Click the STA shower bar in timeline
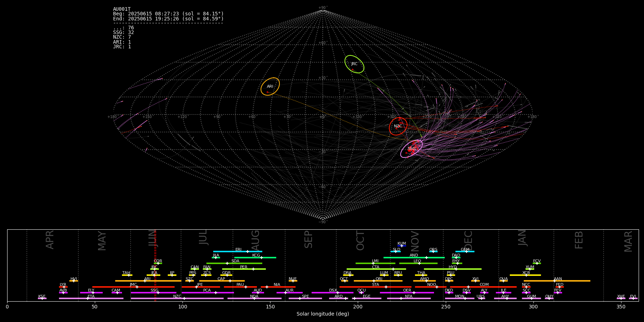This screenshot has height=322, width=644. pyautogui.click(x=375, y=287)
